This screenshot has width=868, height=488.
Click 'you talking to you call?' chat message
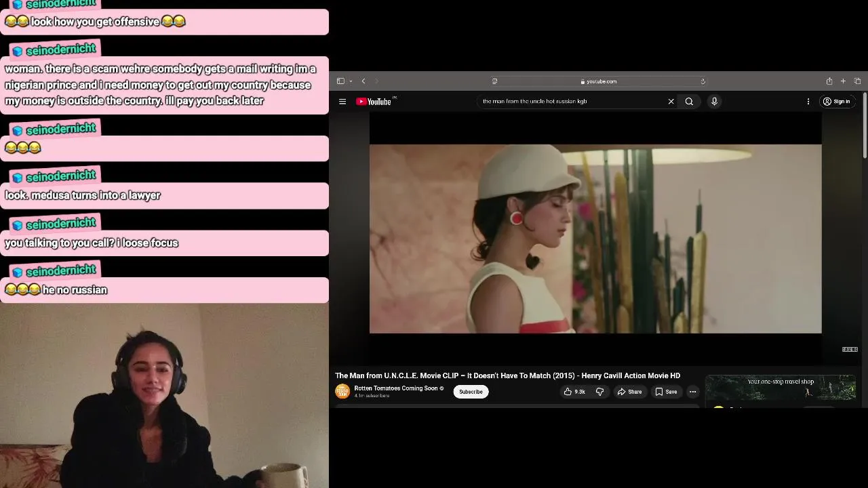click(x=164, y=243)
